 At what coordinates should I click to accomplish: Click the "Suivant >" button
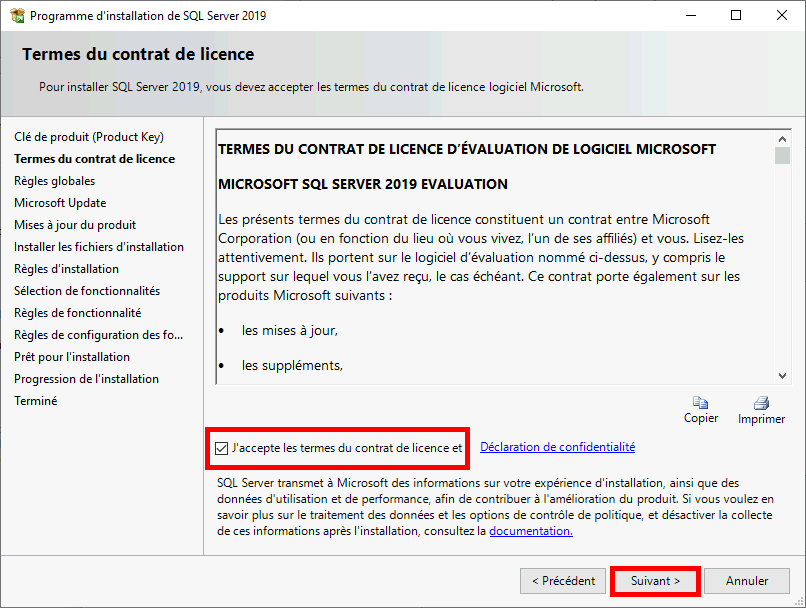tap(654, 580)
